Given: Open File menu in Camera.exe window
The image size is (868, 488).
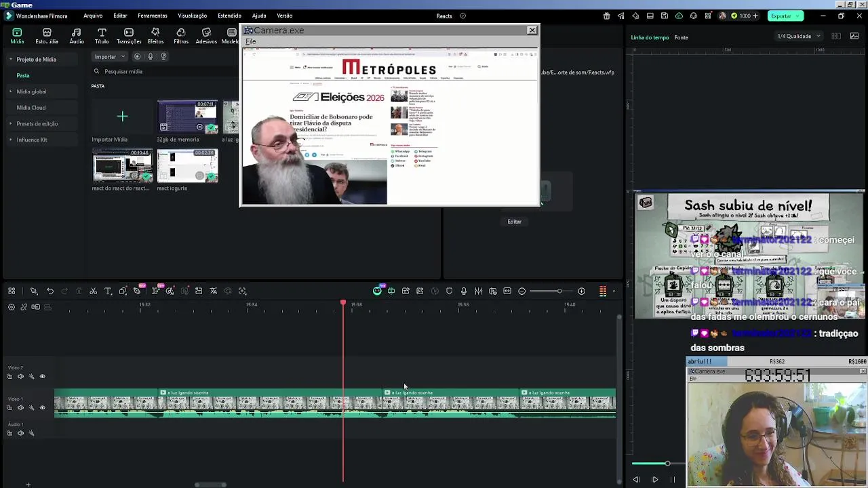Looking at the screenshot, I should (250, 41).
